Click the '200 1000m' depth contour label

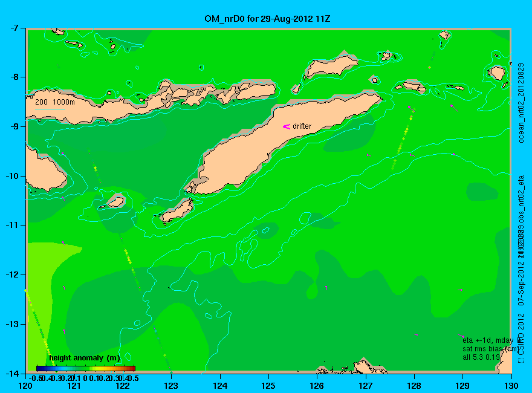pos(55,102)
